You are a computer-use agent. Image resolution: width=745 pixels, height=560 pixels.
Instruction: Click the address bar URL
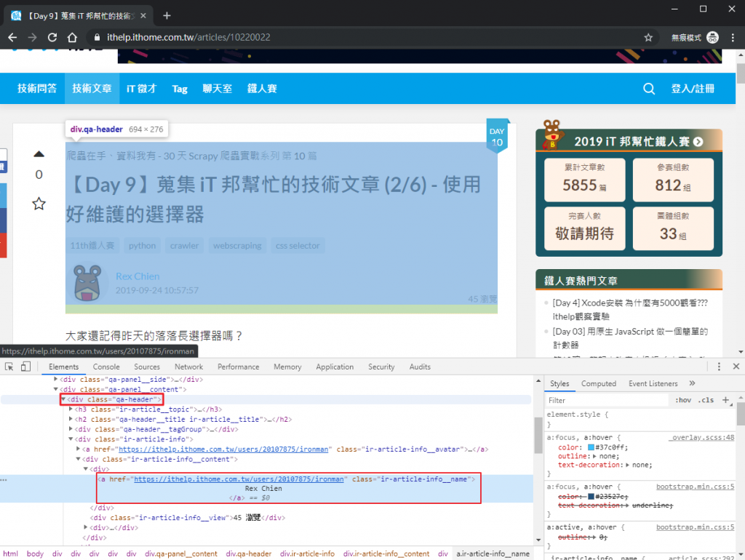pyautogui.click(x=188, y=38)
